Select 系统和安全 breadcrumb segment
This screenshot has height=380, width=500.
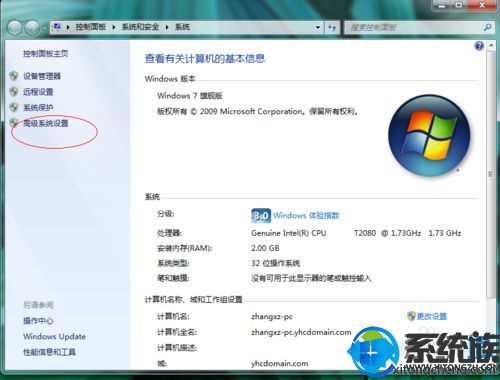tap(140, 27)
